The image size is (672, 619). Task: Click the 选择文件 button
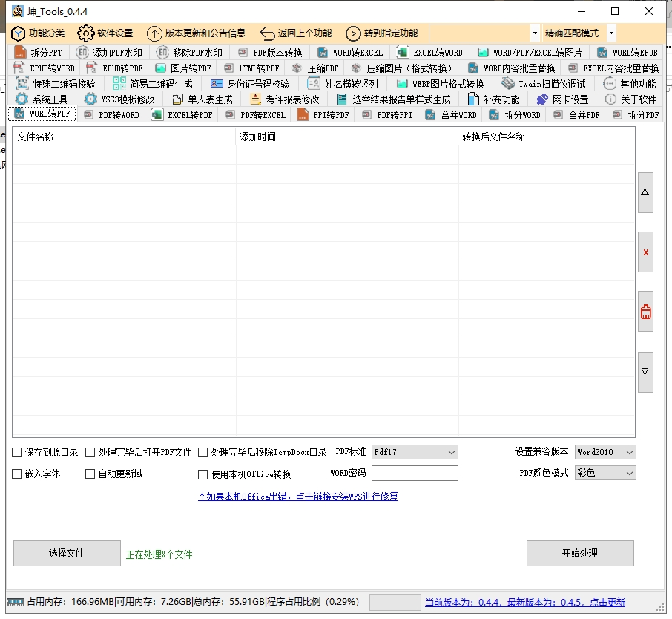tap(67, 554)
